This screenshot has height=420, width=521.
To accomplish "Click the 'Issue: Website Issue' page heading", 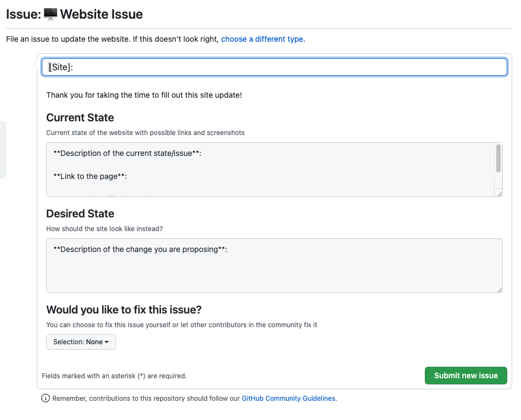I will (74, 14).
